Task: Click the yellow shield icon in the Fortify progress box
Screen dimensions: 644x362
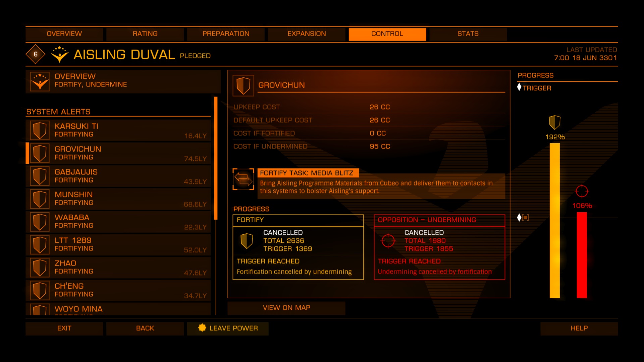Action: 247,241
